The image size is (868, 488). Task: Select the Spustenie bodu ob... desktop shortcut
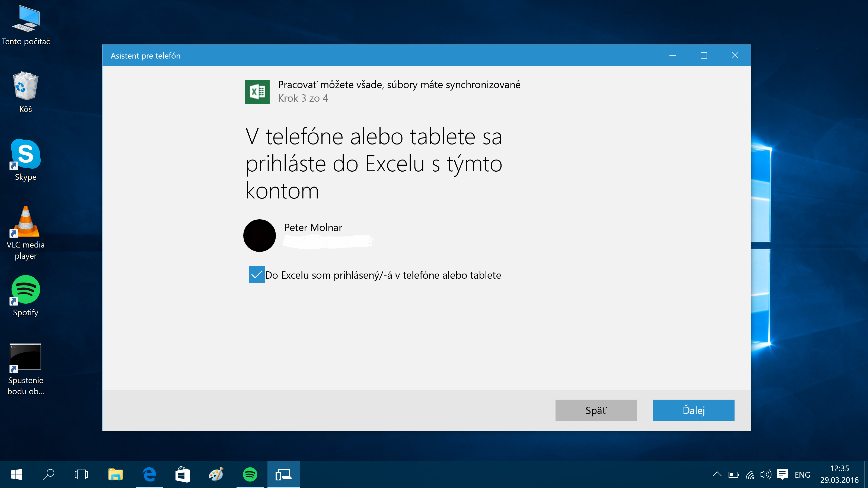[25, 370]
